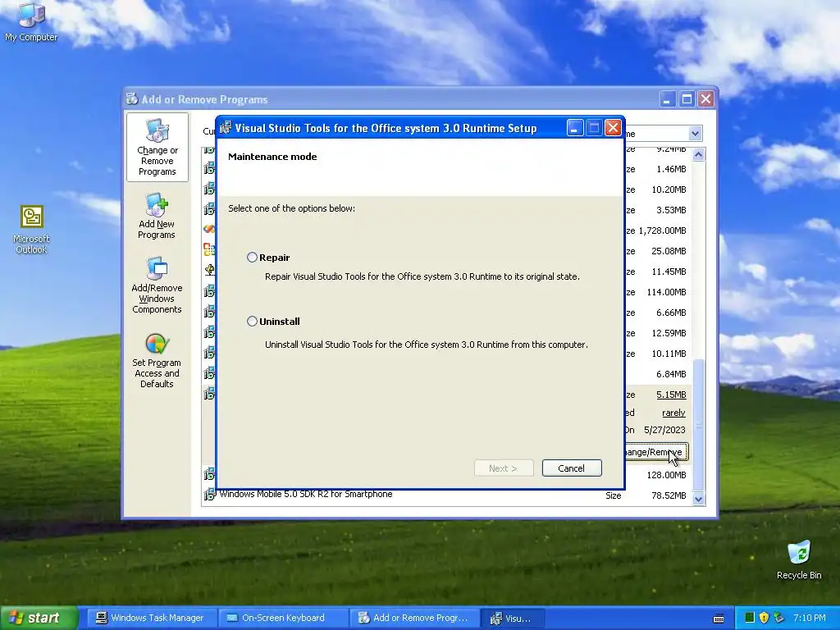Click the task manager tray icon
Screen dimensions: 840x630
(750, 618)
